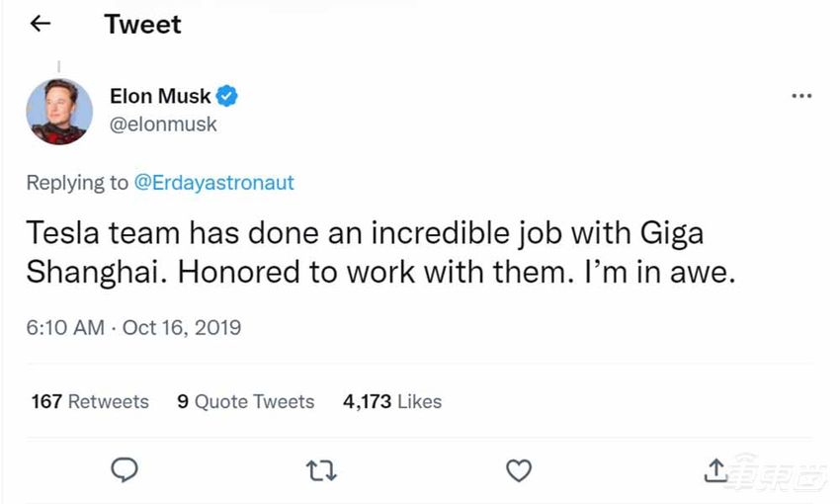Image resolution: width=840 pixels, height=504 pixels.
Task: Click the gray Replying to label
Action: pyautogui.click(x=77, y=183)
